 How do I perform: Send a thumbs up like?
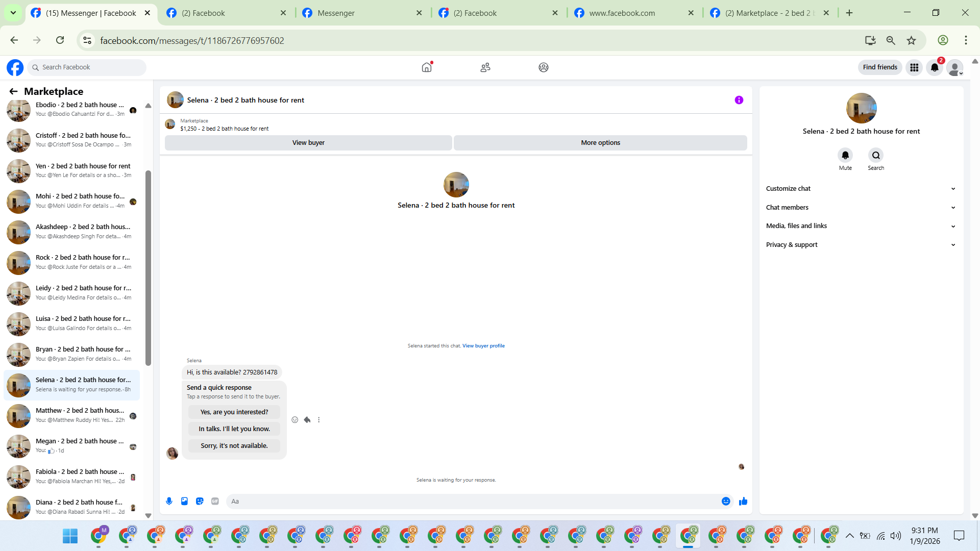point(743,502)
